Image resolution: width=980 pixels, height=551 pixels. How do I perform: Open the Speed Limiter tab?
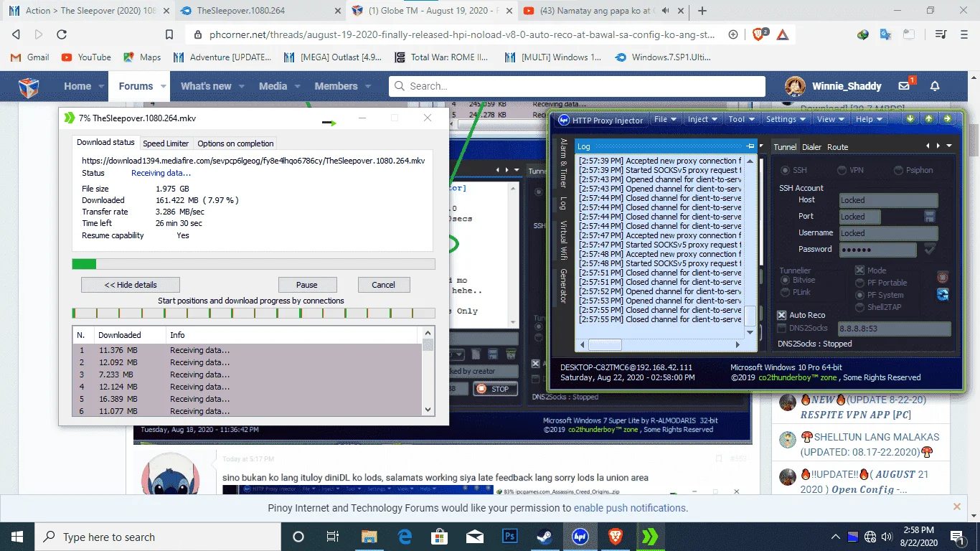click(x=166, y=143)
